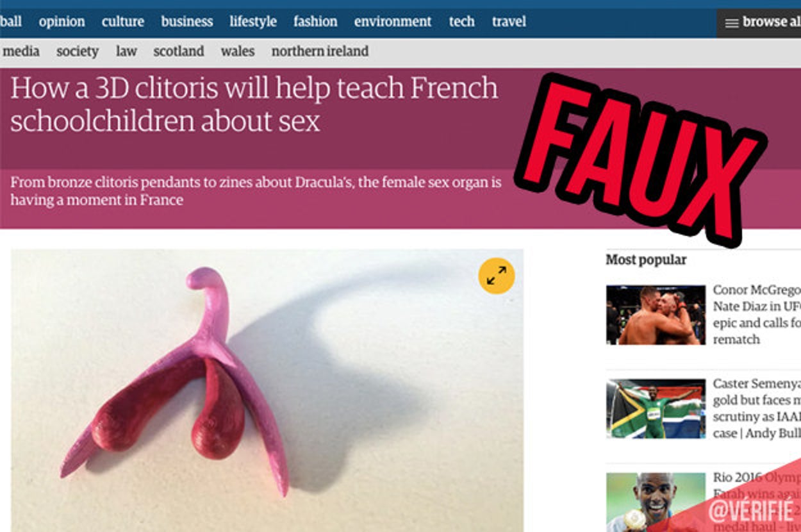Open the Conor McGregor story thumbnail
Viewport: 801px width, 532px height.
[x=656, y=315]
